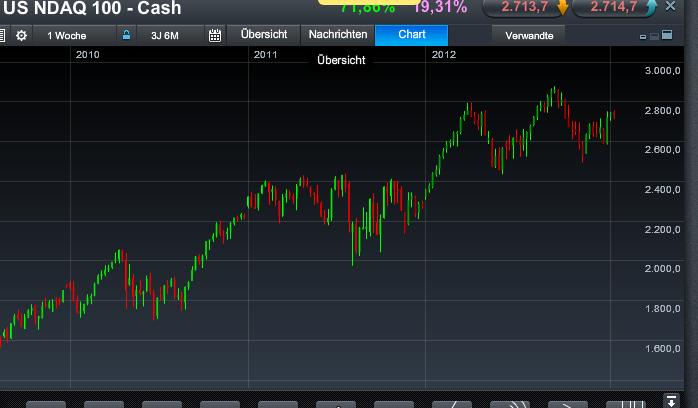This screenshot has width=698, height=408.
Task: Click the 'US NDAQ 100 - Cash' title
Action: point(92,8)
